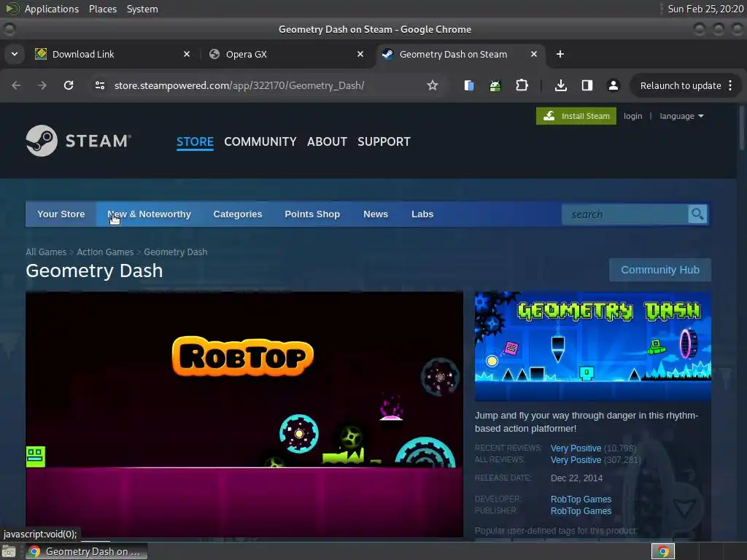The image size is (747, 560).
Task: Open the STORE navigation item
Action: 195,141
